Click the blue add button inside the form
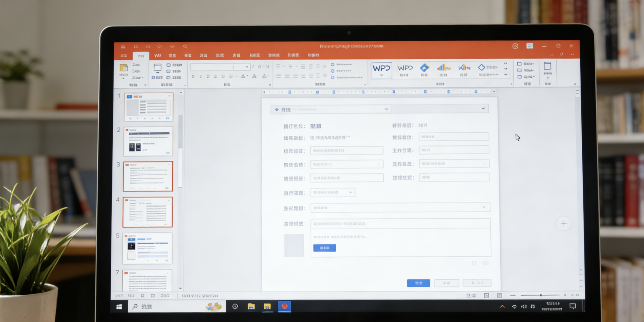644x322 pixels. pos(324,248)
